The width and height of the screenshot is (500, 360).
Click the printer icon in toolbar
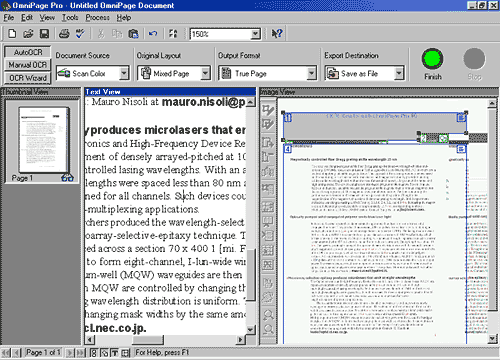[x=64, y=34]
